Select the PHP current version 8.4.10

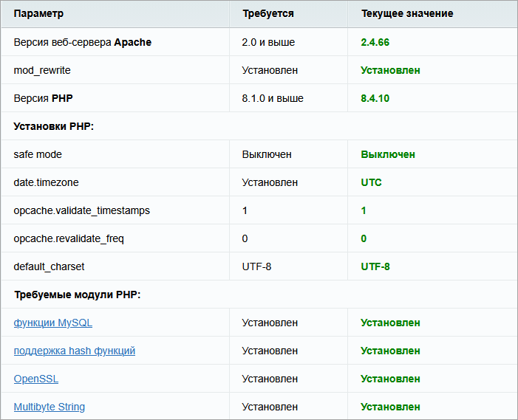375,98
